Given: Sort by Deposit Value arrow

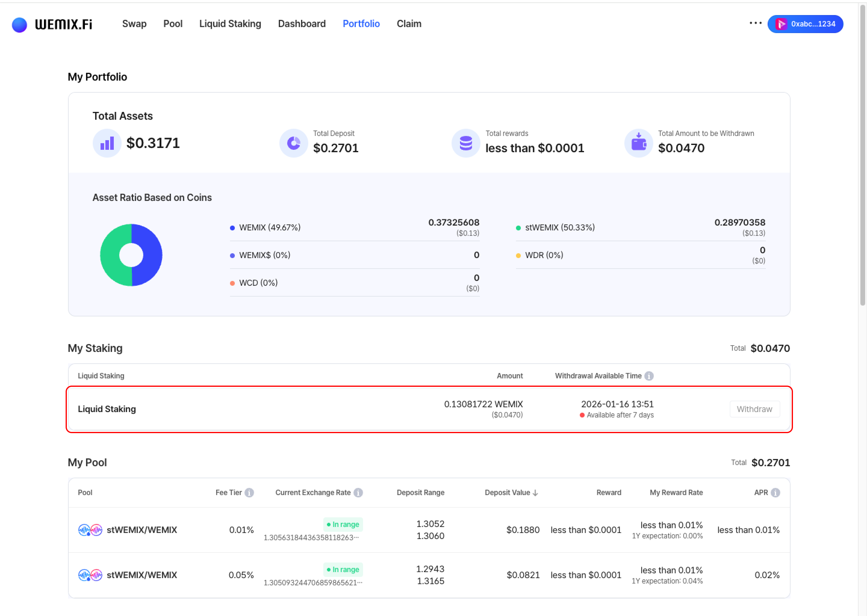Looking at the screenshot, I should 536,493.
